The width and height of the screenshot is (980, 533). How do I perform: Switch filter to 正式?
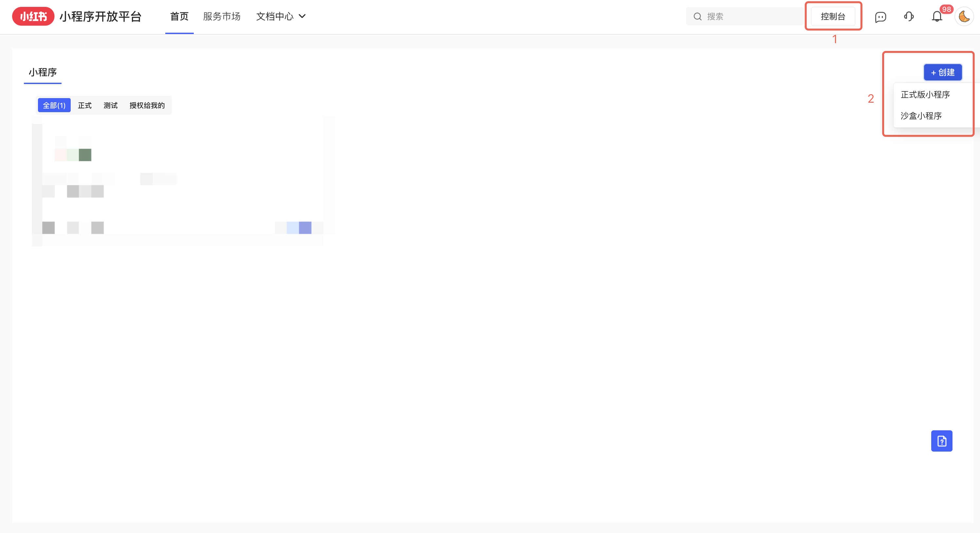point(84,105)
